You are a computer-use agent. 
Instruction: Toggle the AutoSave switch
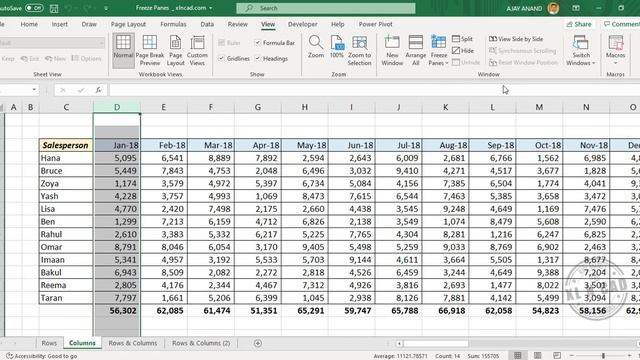click(34, 8)
